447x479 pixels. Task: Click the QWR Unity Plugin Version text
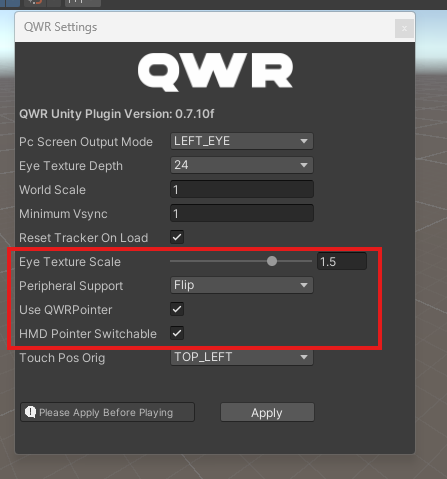117,114
